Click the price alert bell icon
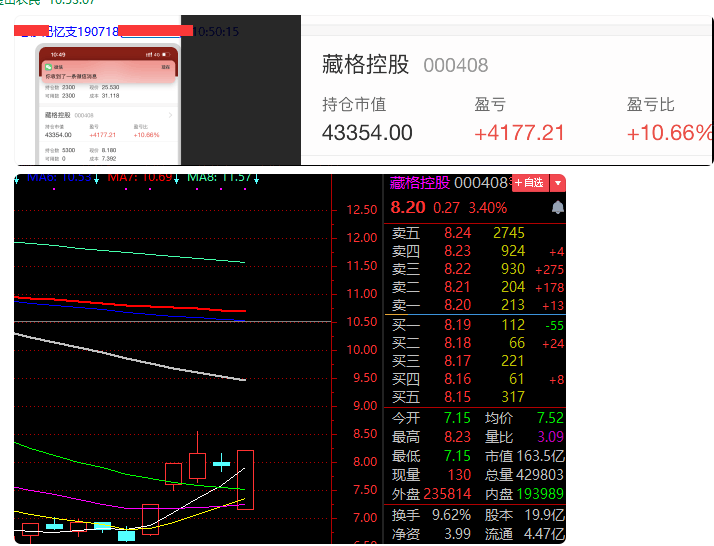This screenshot has height=546, width=714. tap(558, 208)
